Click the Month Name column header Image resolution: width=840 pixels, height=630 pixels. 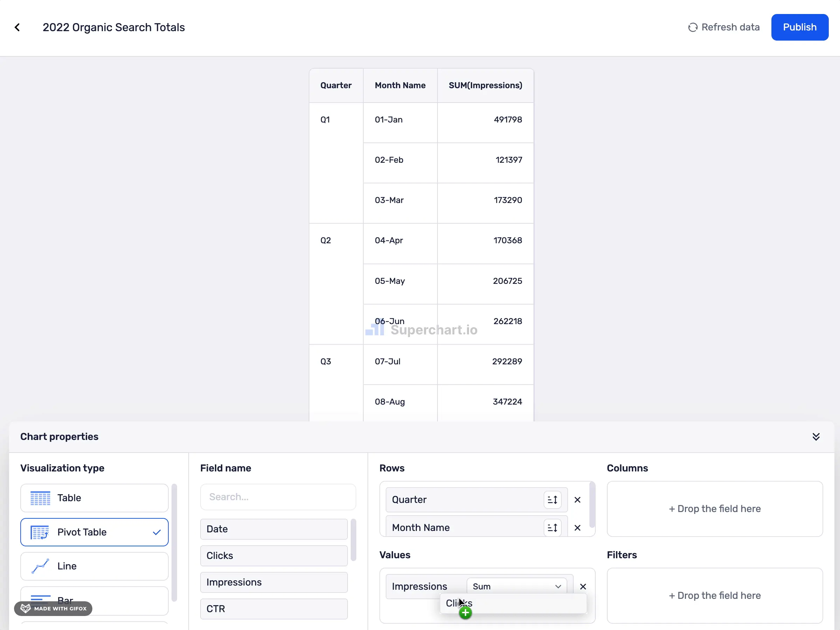(400, 85)
